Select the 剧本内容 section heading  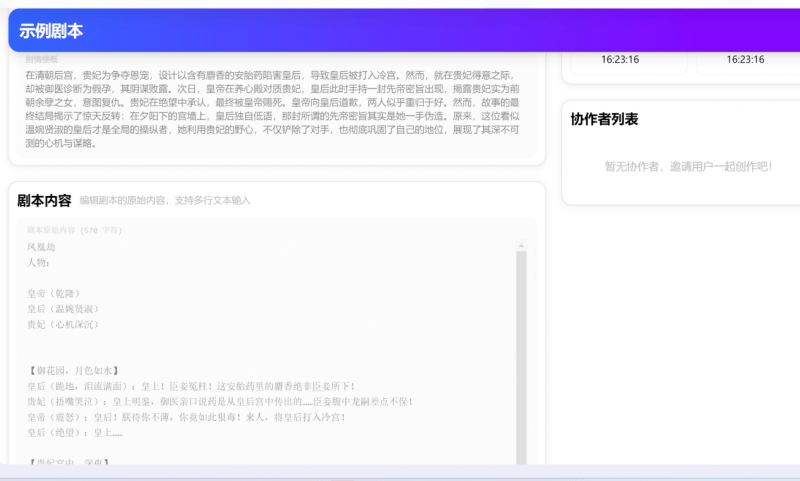(x=44, y=200)
